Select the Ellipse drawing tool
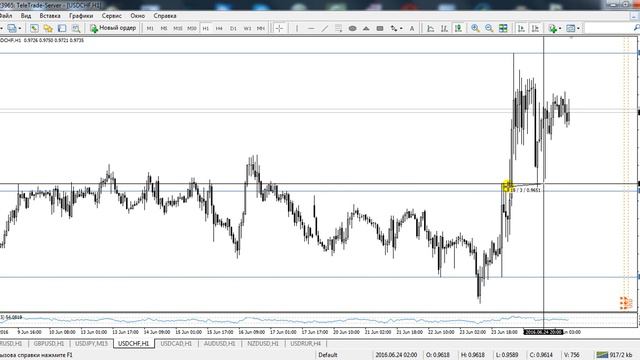 point(353,28)
